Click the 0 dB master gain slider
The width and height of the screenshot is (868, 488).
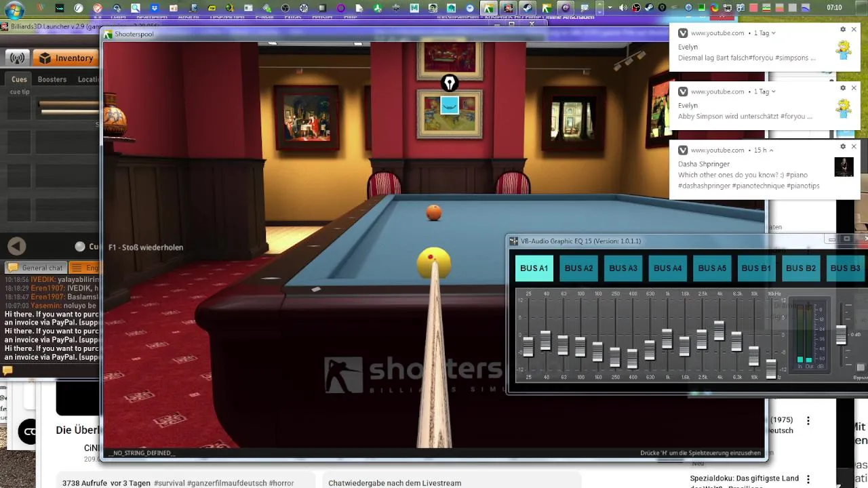coord(841,335)
